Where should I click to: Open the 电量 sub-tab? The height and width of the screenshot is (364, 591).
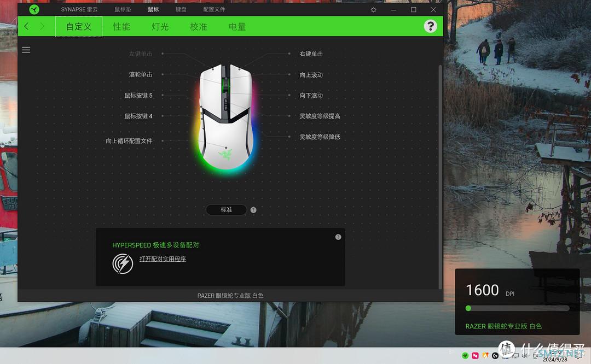237,27
